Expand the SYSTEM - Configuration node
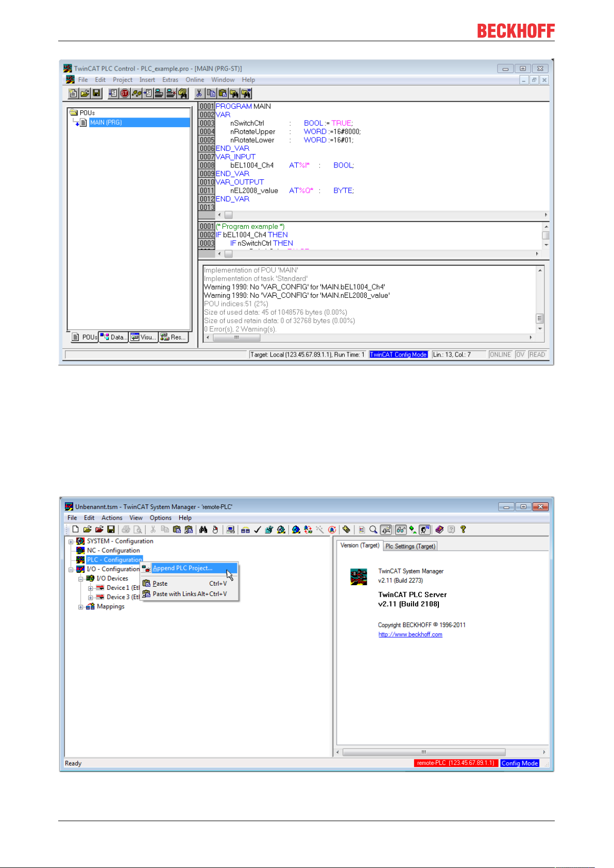The height and width of the screenshot is (868, 614). [x=71, y=541]
